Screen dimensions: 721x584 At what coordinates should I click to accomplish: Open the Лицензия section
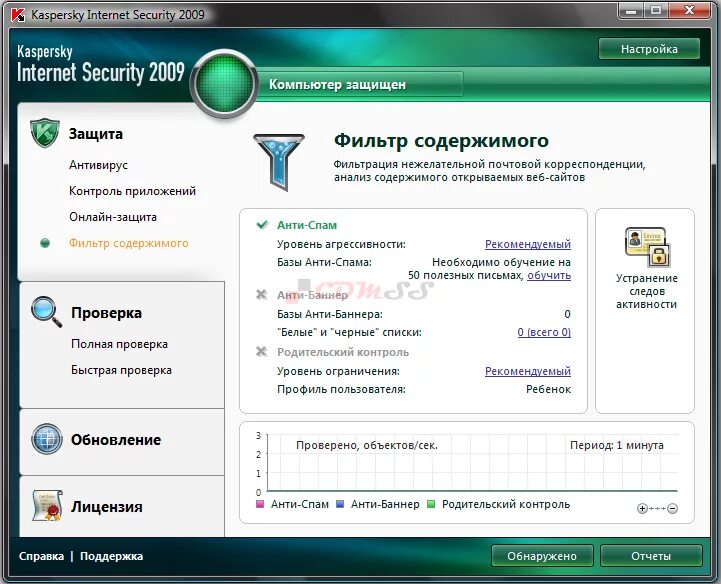(107, 507)
